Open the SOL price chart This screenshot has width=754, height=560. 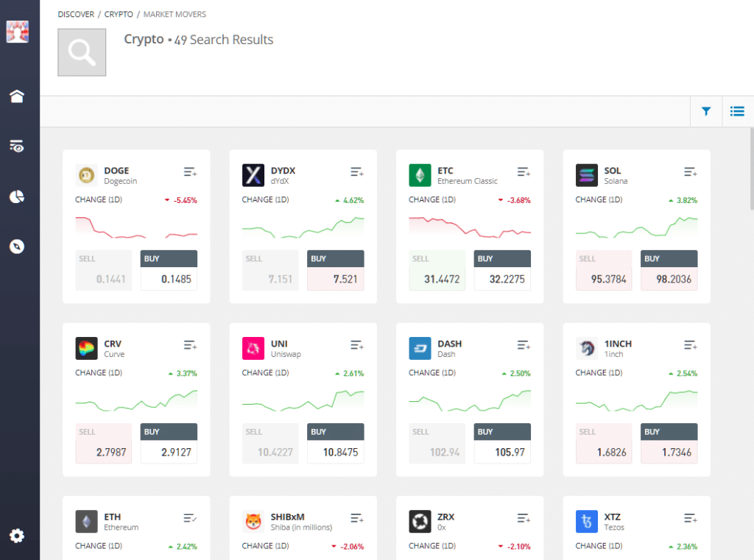(637, 227)
